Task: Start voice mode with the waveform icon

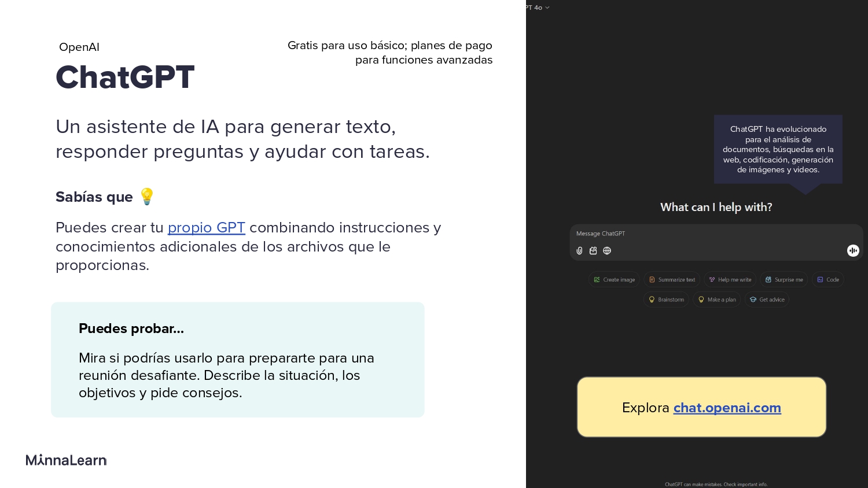Action: (853, 250)
